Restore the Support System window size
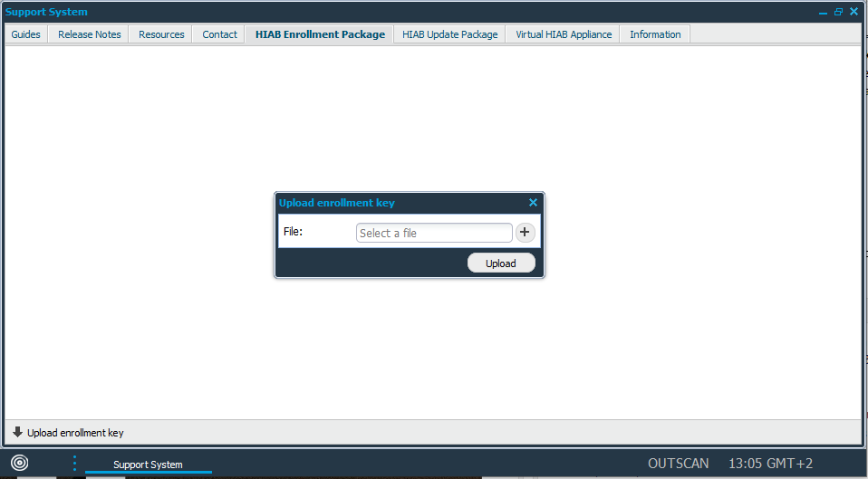868x479 pixels. pos(838,13)
